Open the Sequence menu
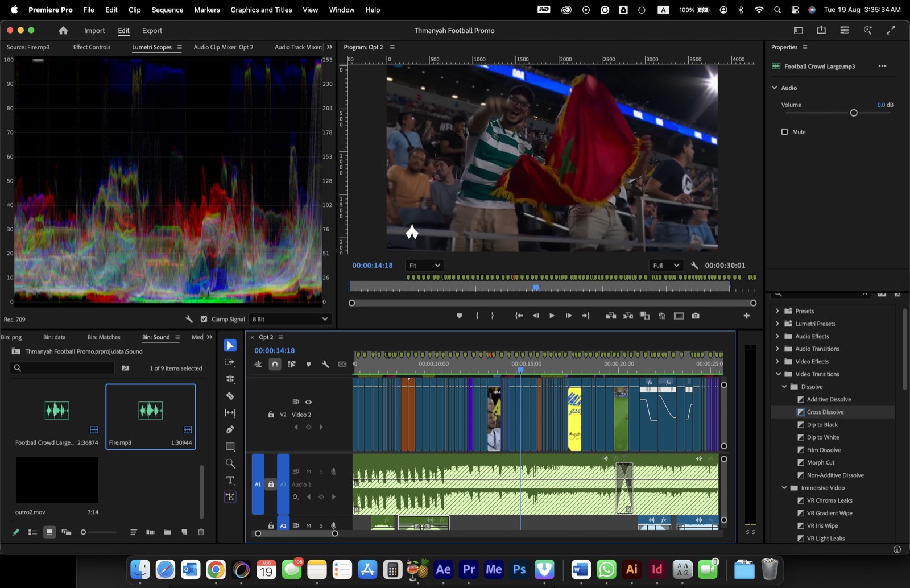The image size is (910, 588). pos(167,10)
